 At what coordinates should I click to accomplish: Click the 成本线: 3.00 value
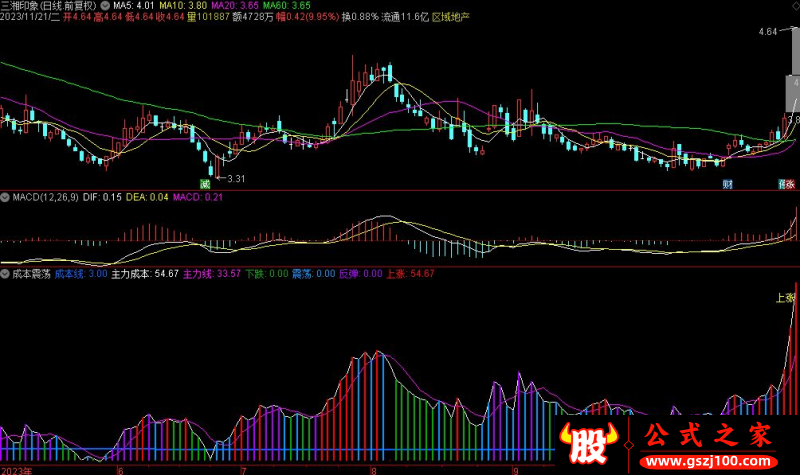point(81,274)
